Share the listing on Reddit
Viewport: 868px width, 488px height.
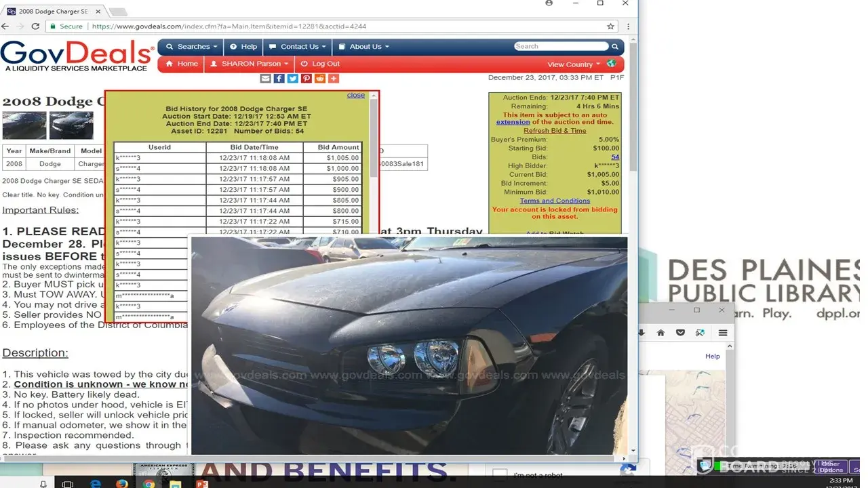pos(320,79)
